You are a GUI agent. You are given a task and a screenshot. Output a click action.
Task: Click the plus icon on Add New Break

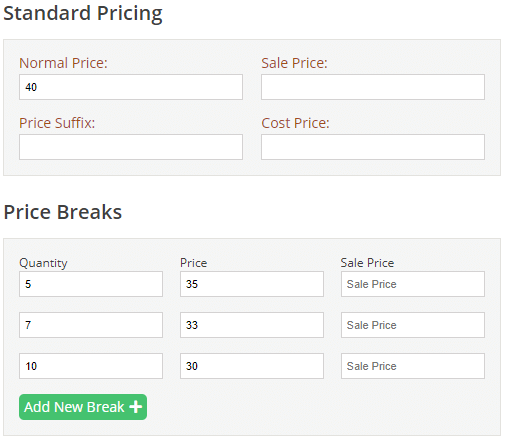click(136, 407)
